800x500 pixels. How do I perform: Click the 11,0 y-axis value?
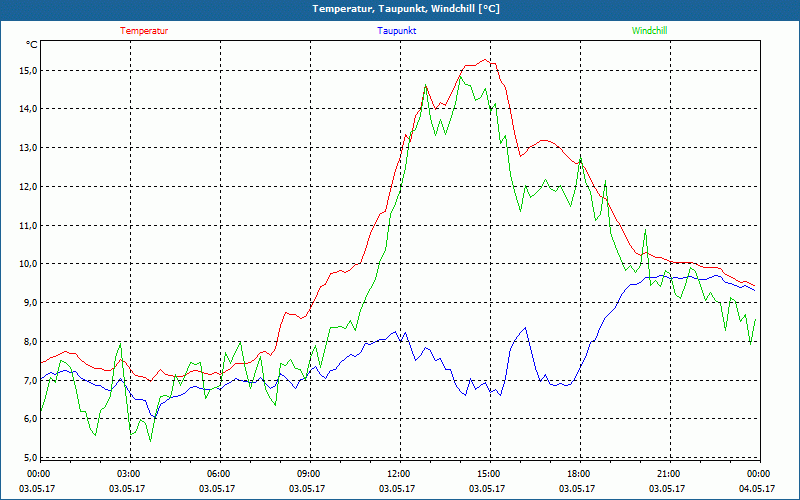click(x=29, y=225)
